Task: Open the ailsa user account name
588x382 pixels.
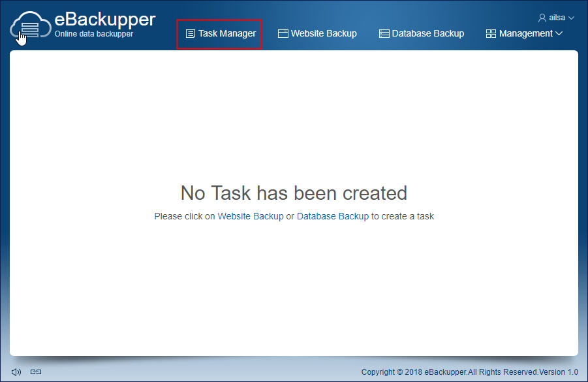Action: [x=557, y=18]
